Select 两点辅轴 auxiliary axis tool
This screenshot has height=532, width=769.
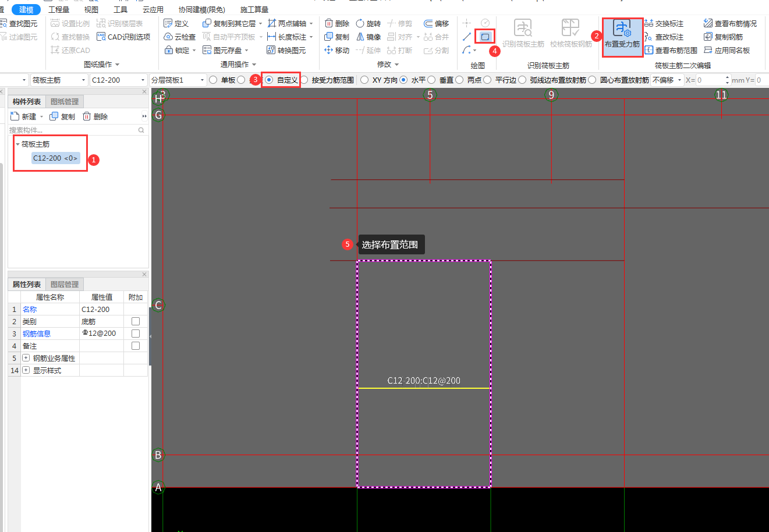[290, 23]
